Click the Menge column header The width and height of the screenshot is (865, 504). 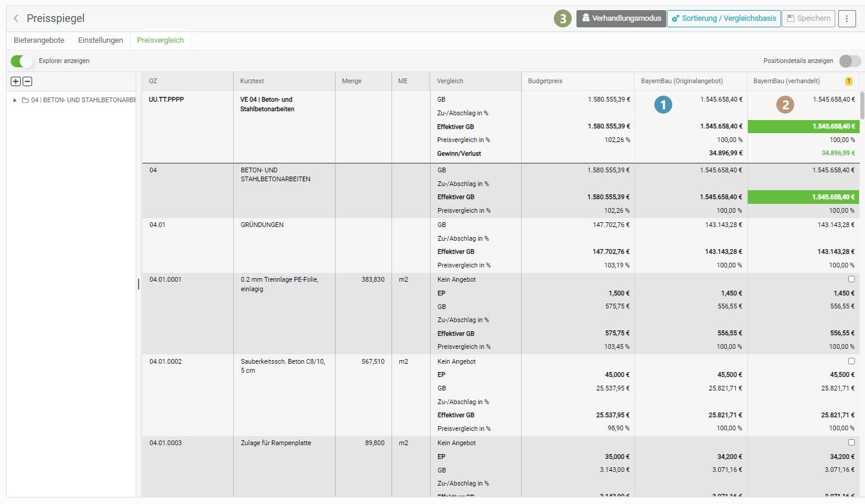(x=363, y=81)
